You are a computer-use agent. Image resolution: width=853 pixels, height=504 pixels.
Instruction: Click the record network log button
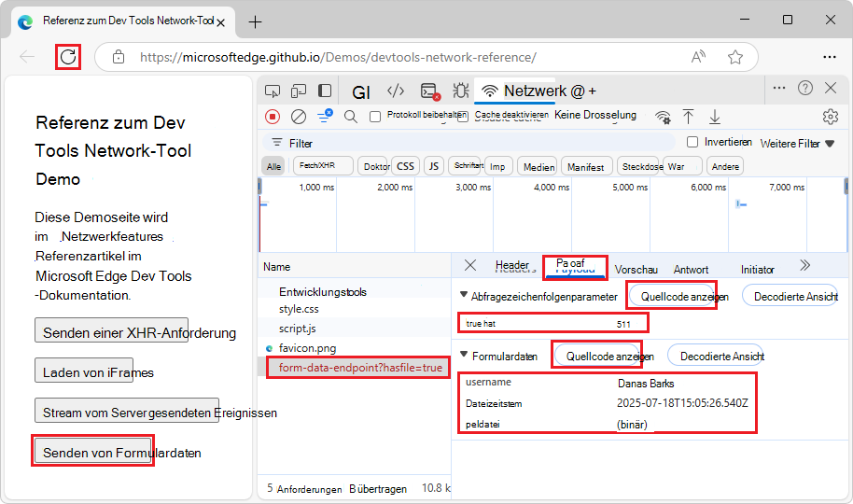[x=273, y=117]
